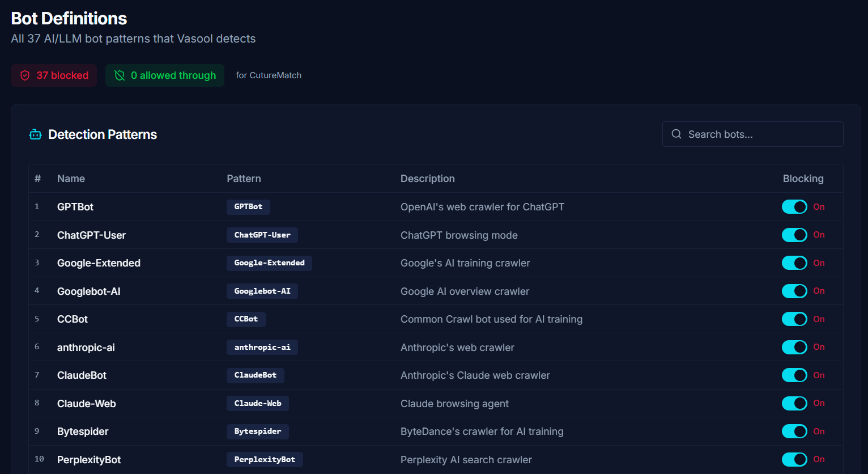Click the Bytespider pattern chip
The height and width of the screenshot is (474, 868).
[x=258, y=431]
